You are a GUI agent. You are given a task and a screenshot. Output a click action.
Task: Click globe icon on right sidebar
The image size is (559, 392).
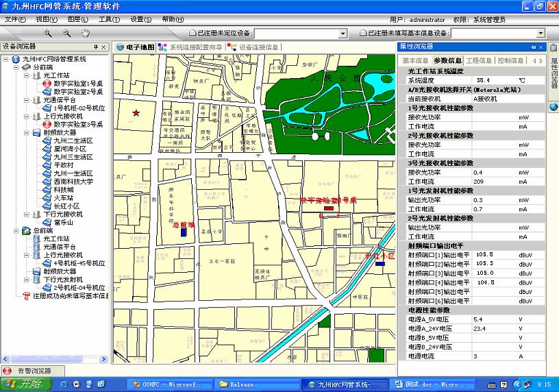point(553,107)
